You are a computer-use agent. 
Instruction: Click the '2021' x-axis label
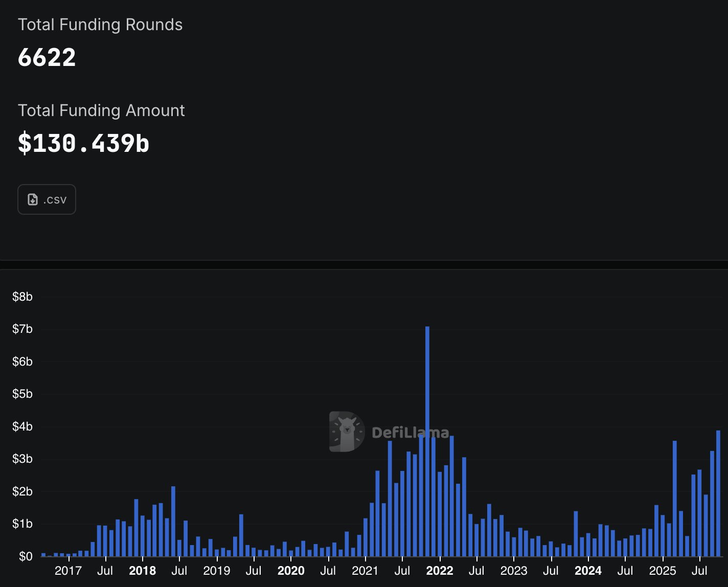click(366, 571)
